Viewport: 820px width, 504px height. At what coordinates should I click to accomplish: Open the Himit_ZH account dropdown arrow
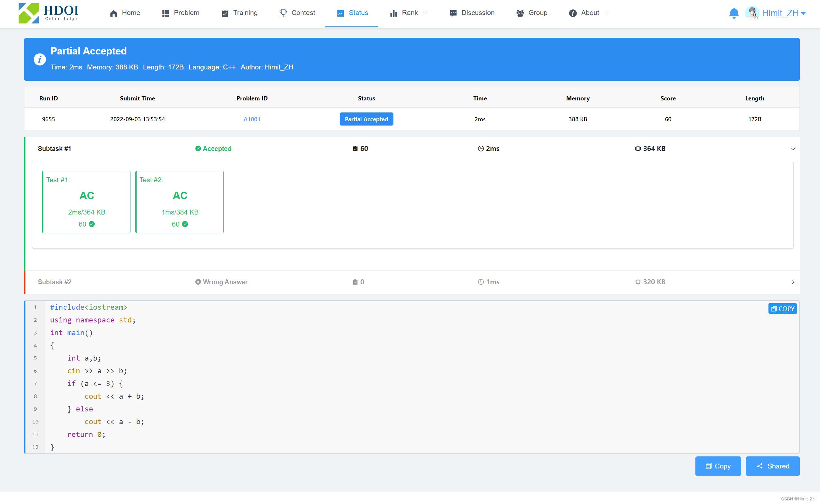(x=803, y=13)
